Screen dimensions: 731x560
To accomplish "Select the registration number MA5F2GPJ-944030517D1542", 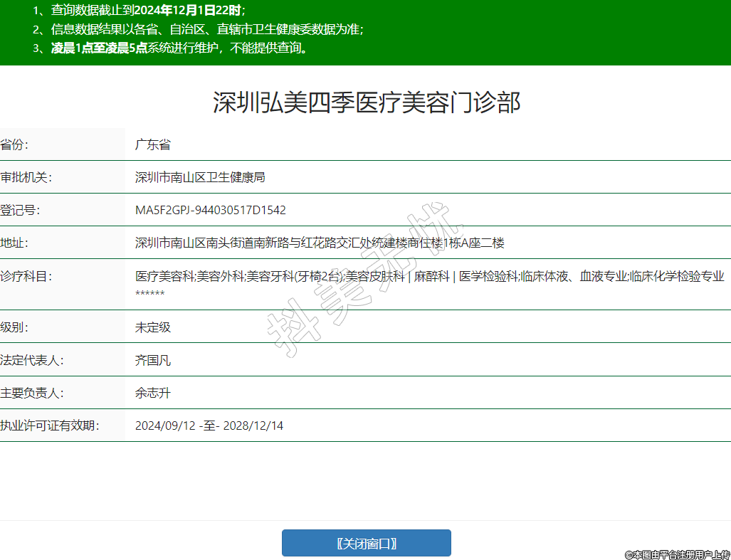I will (x=211, y=210).
